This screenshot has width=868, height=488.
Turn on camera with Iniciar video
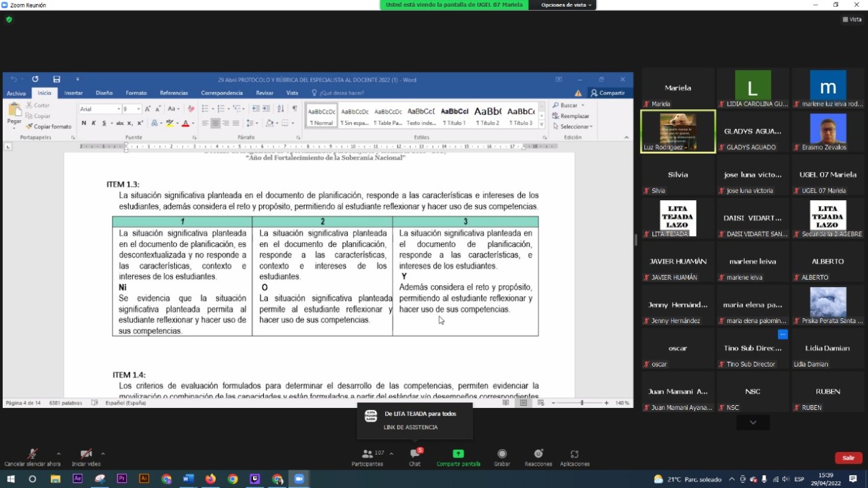coord(86,454)
